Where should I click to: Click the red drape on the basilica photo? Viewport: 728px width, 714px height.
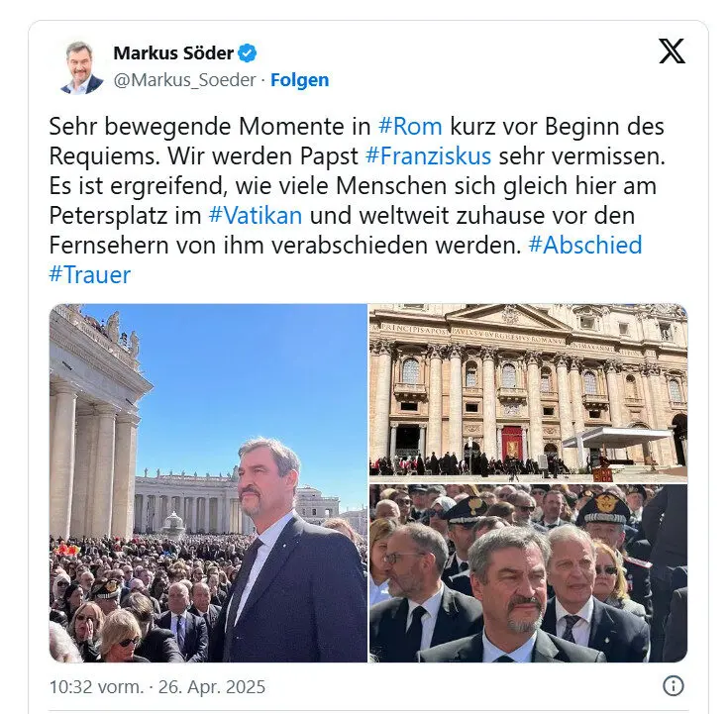(512, 444)
